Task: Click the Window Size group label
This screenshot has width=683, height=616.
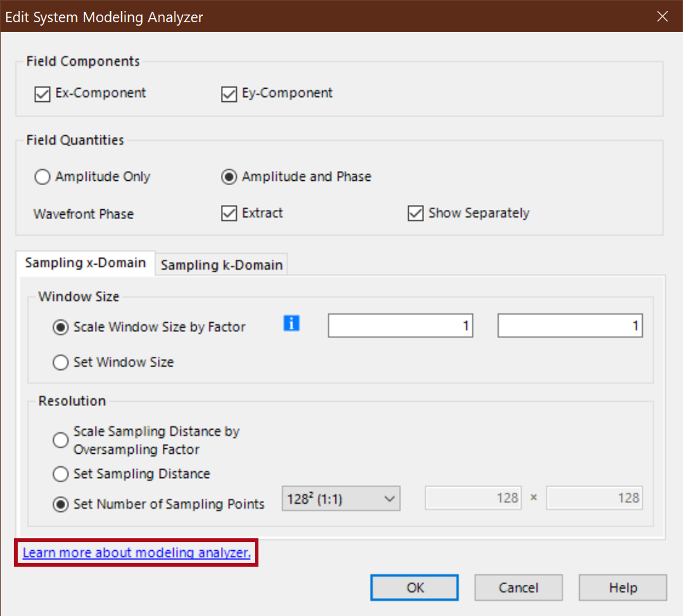Action: coord(79,296)
